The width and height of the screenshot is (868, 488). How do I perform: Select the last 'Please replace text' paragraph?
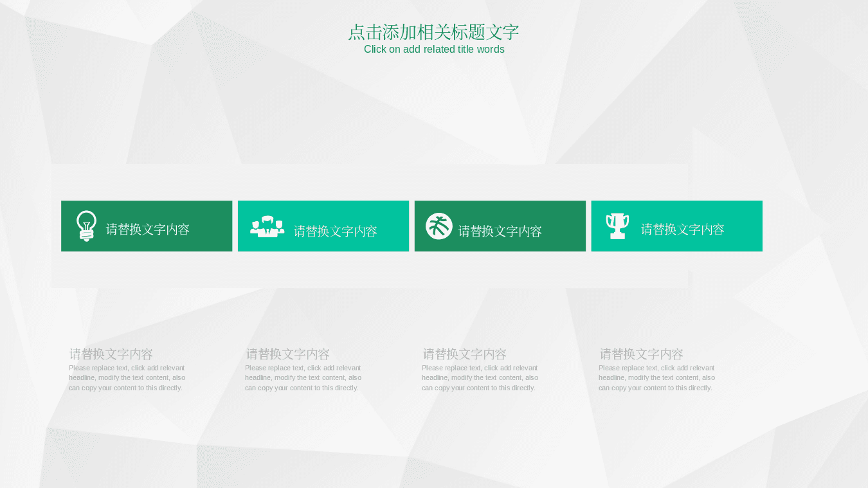click(x=657, y=378)
